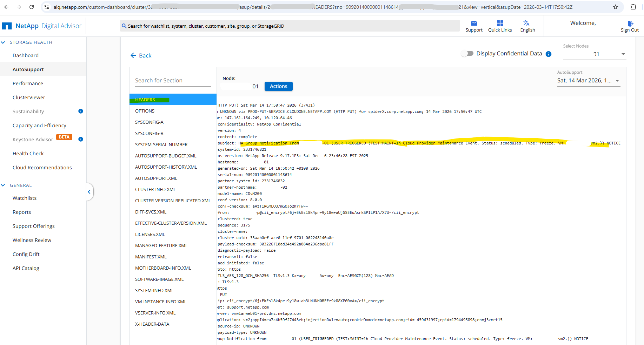This screenshot has width=644, height=345.
Task: Open Capacity and Efficiency page
Action: (39, 126)
